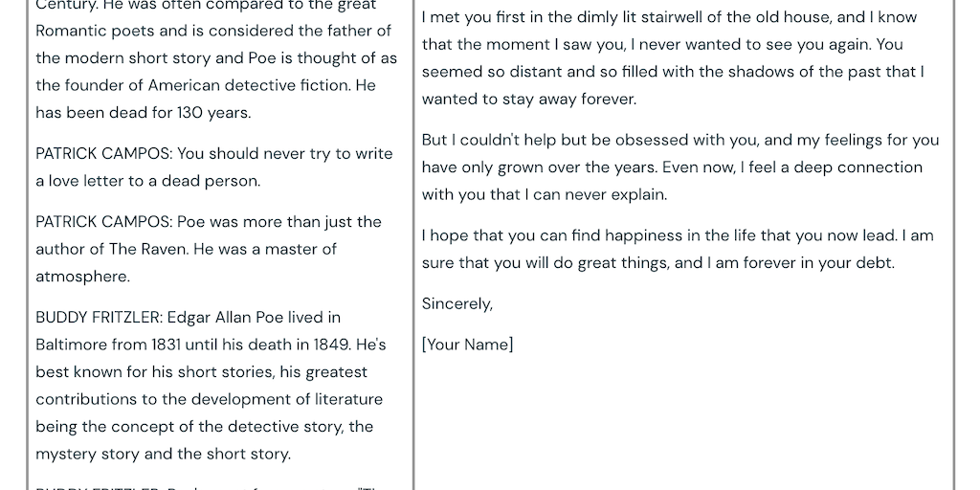The height and width of the screenshot is (490, 980).
Task: Click "130 years" in the first paragraph
Action: click(214, 112)
